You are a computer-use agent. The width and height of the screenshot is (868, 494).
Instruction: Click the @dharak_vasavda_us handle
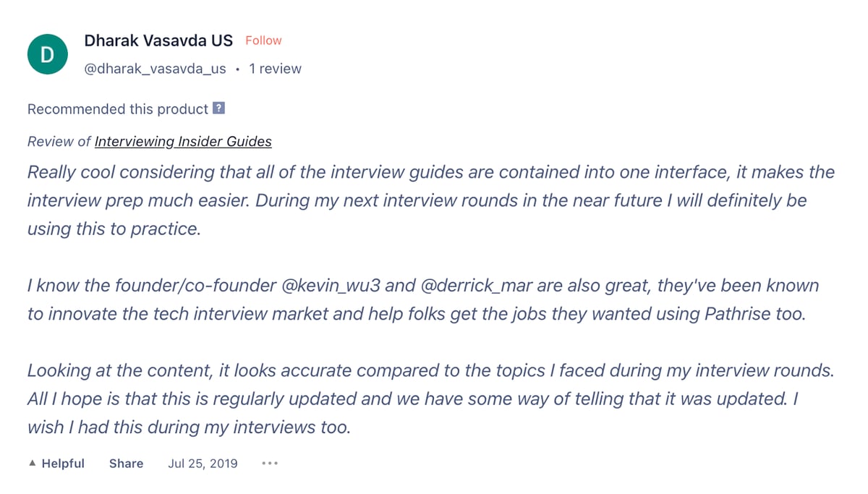155,69
